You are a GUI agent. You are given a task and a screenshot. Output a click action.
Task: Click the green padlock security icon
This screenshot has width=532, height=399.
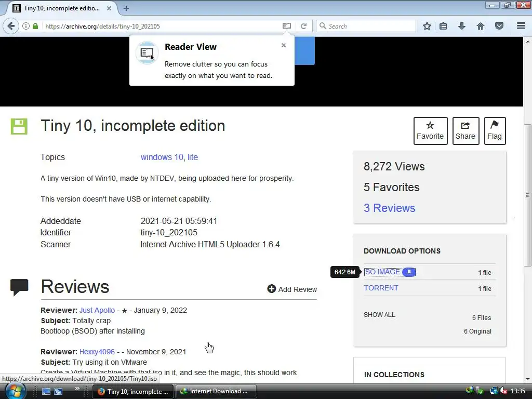(35, 26)
